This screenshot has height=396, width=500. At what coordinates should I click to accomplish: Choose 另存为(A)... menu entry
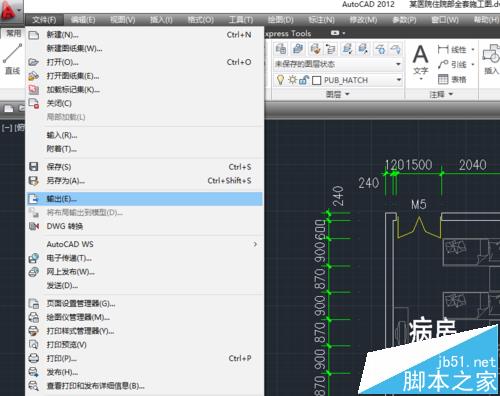click(x=144, y=181)
